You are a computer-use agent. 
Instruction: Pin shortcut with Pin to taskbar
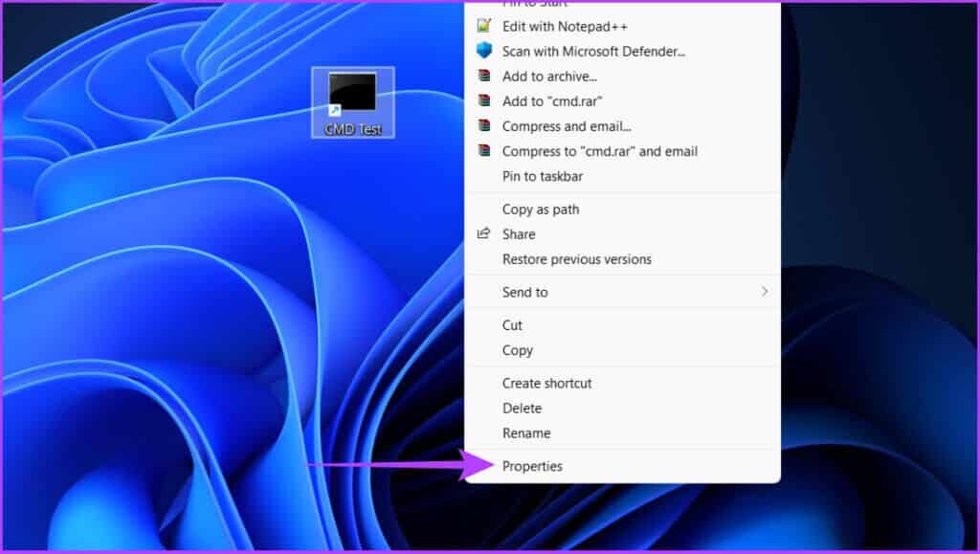point(543,176)
